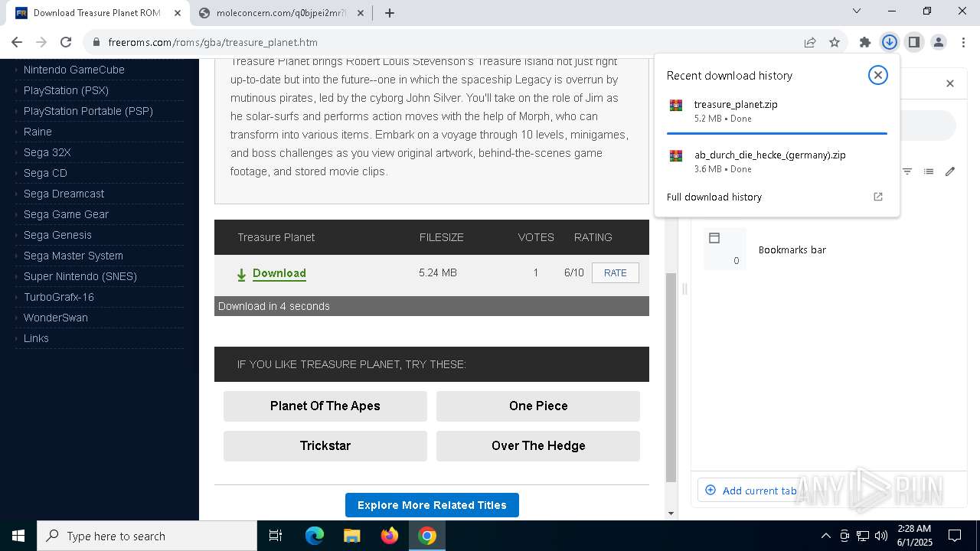Close the bookmarks side panel
980x551 pixels.
(x=950, y=83)
